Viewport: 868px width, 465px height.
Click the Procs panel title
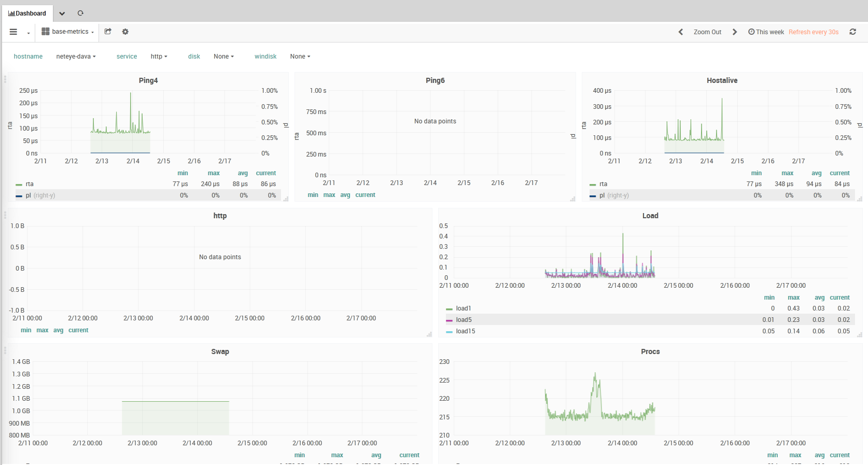650,351
